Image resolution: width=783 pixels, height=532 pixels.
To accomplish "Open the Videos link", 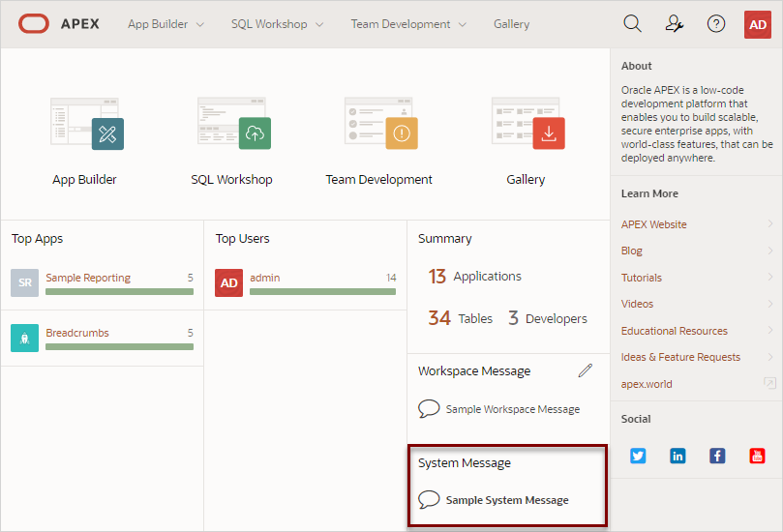I will coord(637,304).
